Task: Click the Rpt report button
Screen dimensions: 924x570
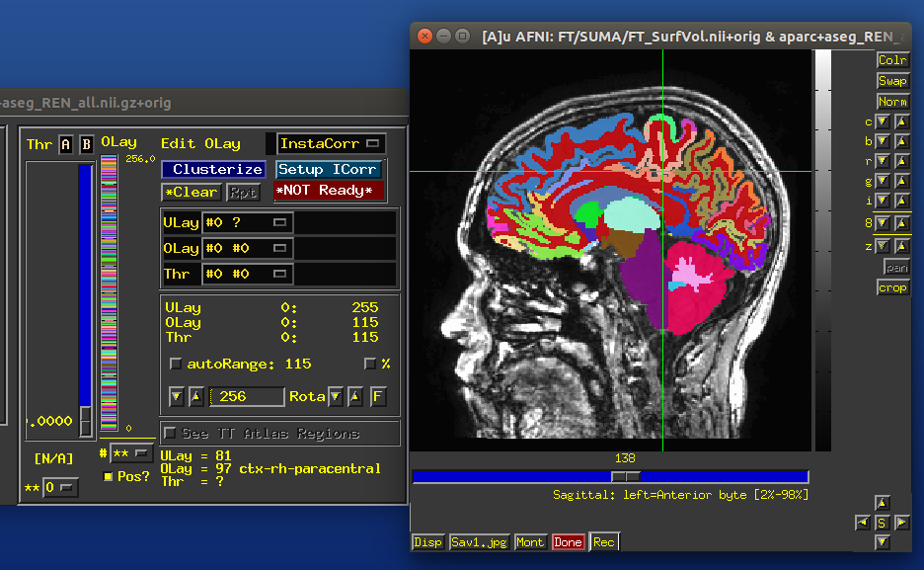Action: tap(243, 193)
